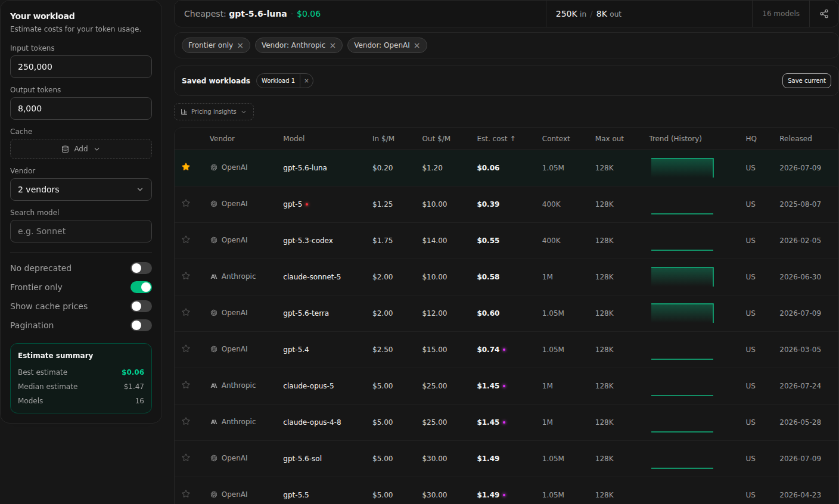Click the 16 models counter

click(781, 13)
